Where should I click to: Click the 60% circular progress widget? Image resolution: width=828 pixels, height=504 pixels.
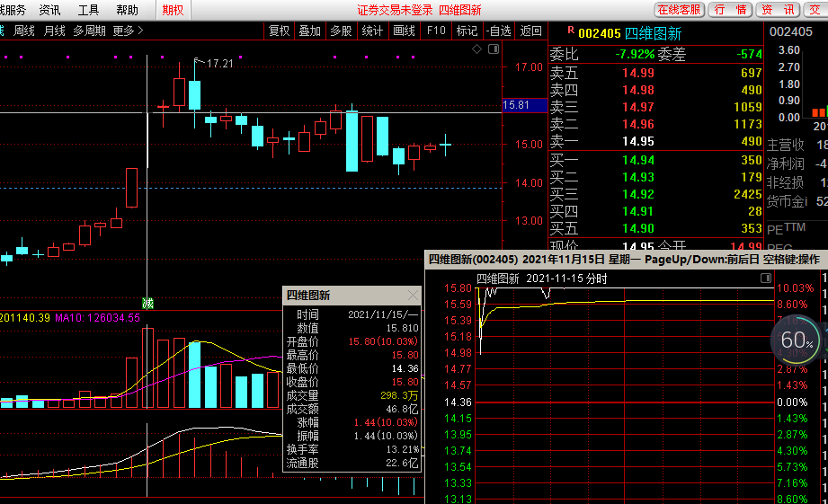point(797,340)
